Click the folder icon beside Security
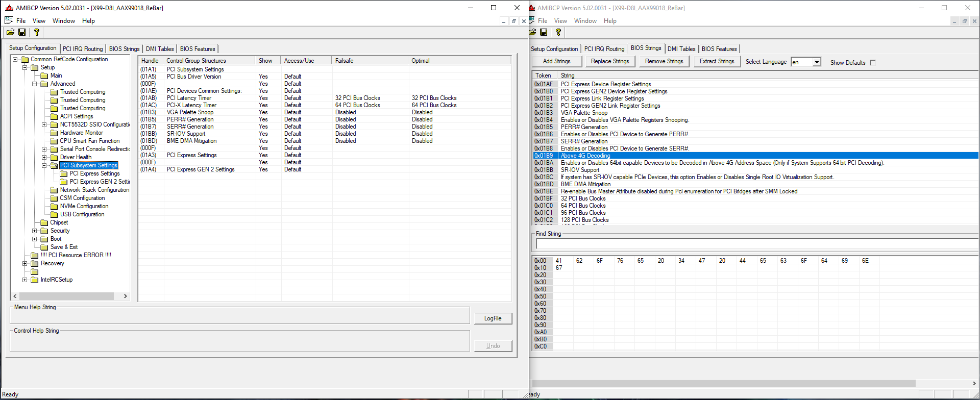 point(44,231)
